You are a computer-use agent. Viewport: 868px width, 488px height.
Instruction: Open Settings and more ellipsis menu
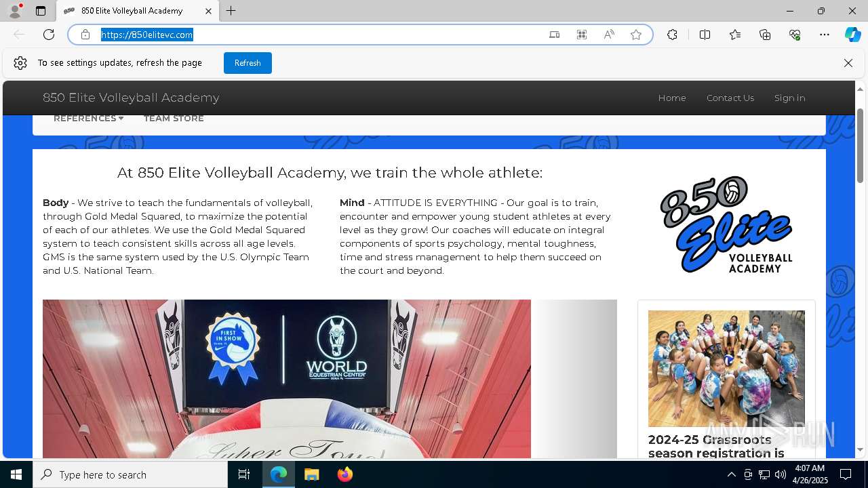(x=825, y=35)
